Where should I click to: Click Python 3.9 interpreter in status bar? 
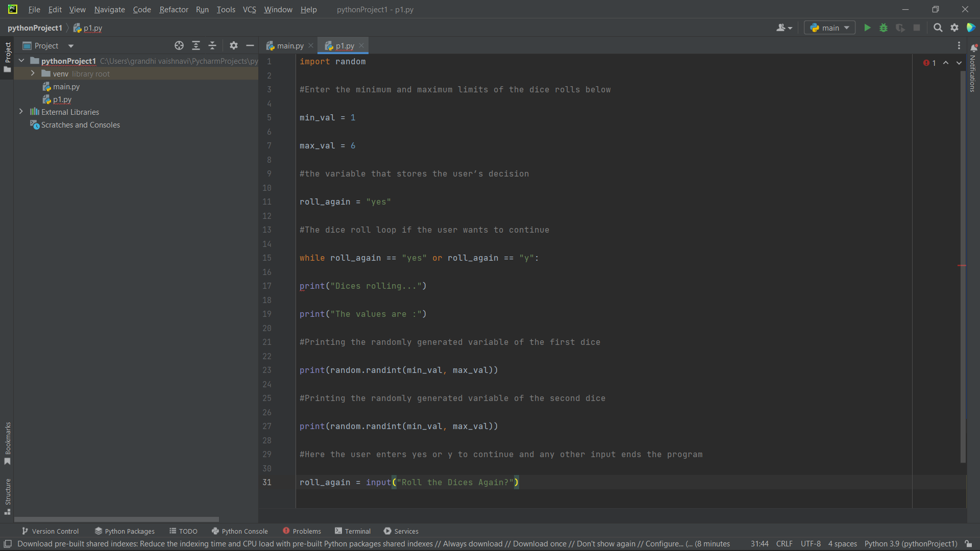[x=911, y=544]
